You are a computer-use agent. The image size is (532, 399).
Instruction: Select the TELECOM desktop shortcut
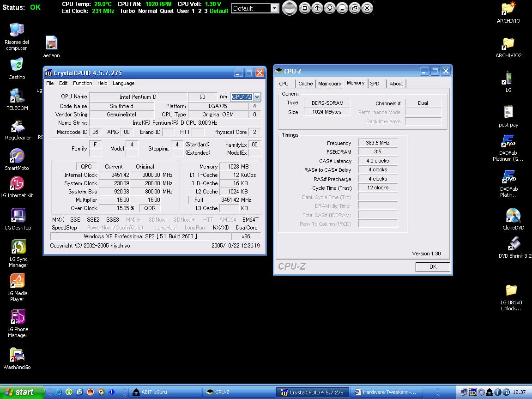[17, 99]
